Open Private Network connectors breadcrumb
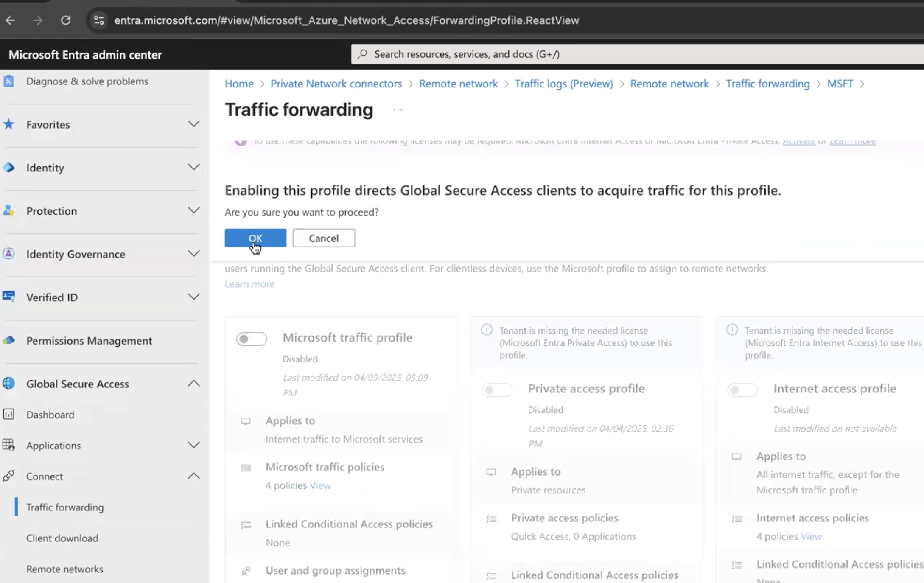Image resolution: width=924 pixels, height=583 pixels. pyautogui.click(x=336, y=84)
